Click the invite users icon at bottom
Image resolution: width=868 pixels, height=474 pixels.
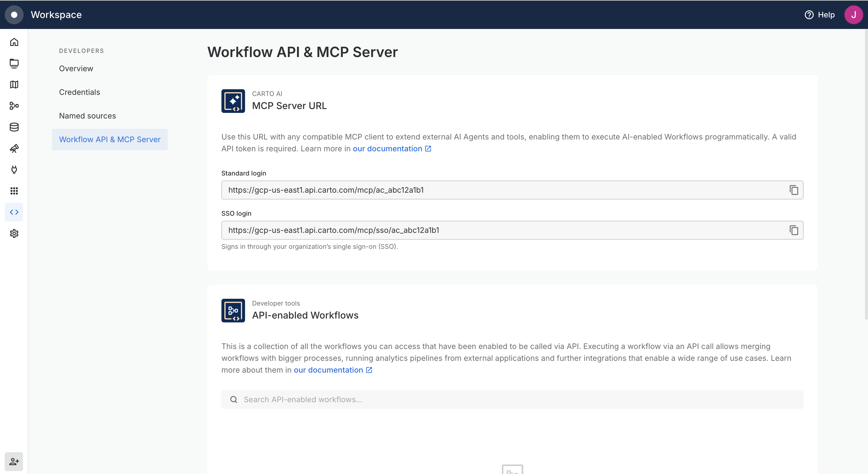[14, 461]
